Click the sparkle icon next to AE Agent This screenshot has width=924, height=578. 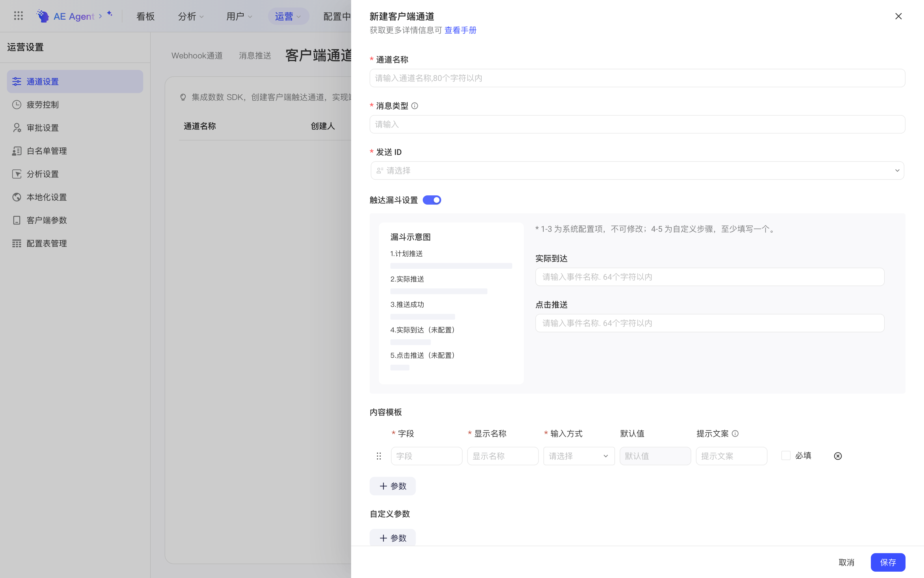[x=110, y=14]
